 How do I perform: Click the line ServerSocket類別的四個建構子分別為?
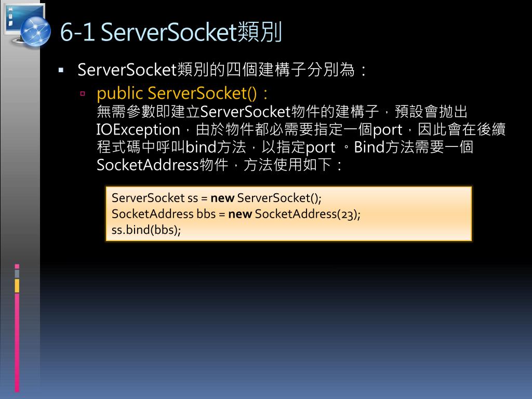[222, 70]
